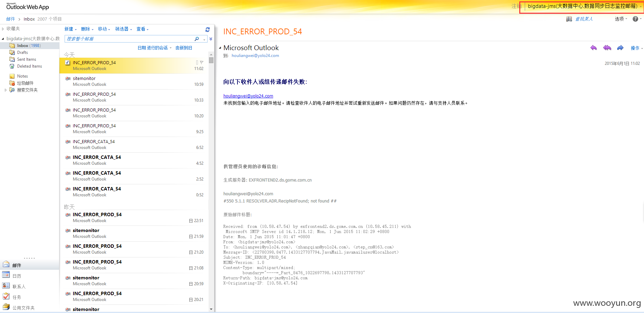Expand the 搜索文件夹 tree node
This screenshot has width=644, height=313.
point(5,90)
